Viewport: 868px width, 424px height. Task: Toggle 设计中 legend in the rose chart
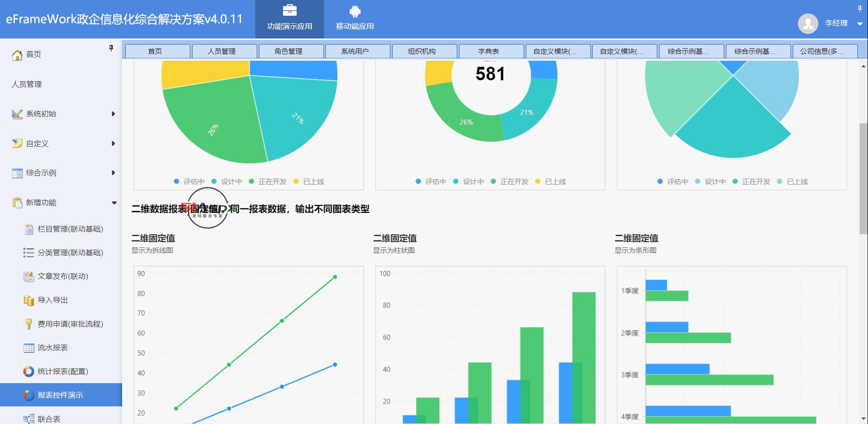pyautogui.click(x=710, y=181)
